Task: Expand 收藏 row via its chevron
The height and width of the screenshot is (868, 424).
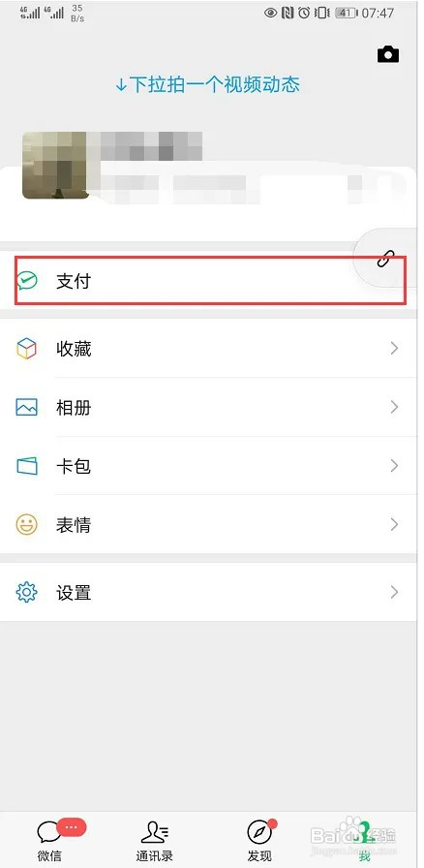Action: tap(394, 348)
